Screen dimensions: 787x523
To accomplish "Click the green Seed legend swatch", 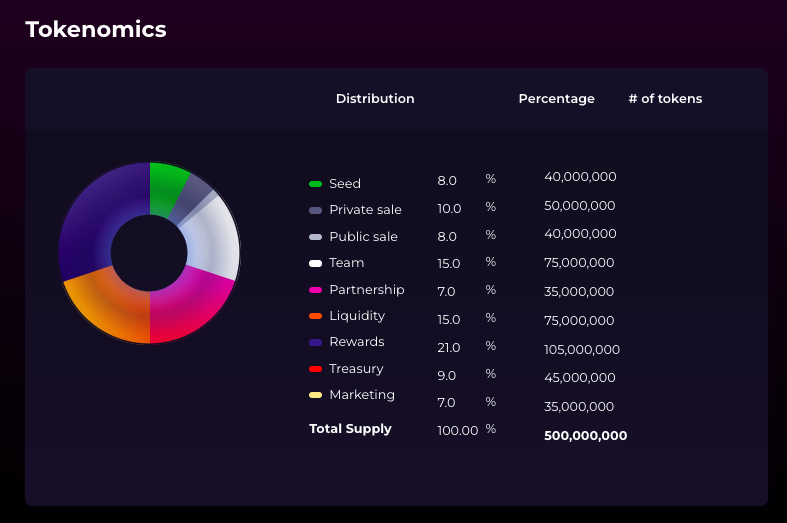I will click(315, 184).
